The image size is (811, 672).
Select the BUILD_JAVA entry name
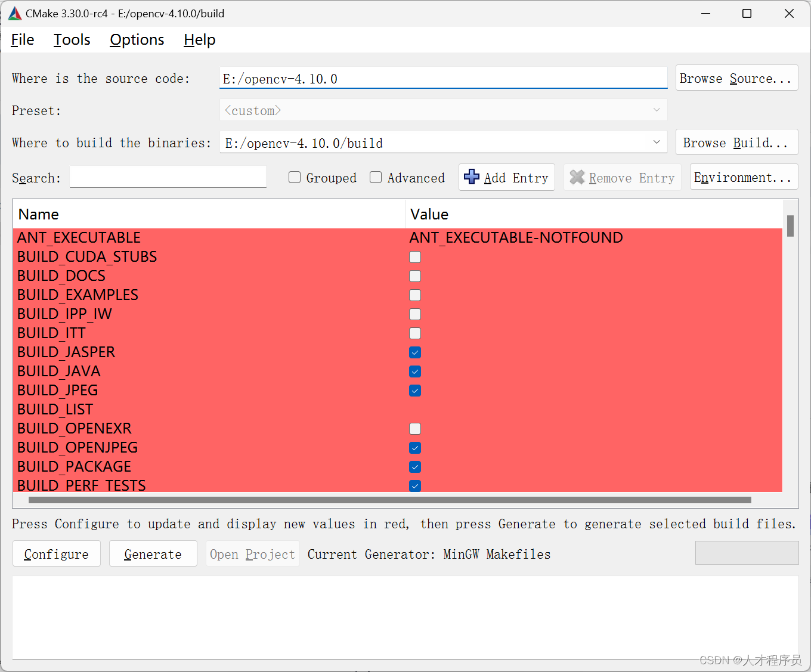click(59, 371)
